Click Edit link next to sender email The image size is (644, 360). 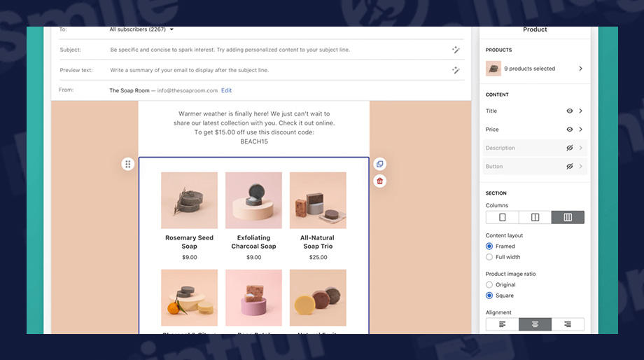pyautogui.click(x=226, y=90)
